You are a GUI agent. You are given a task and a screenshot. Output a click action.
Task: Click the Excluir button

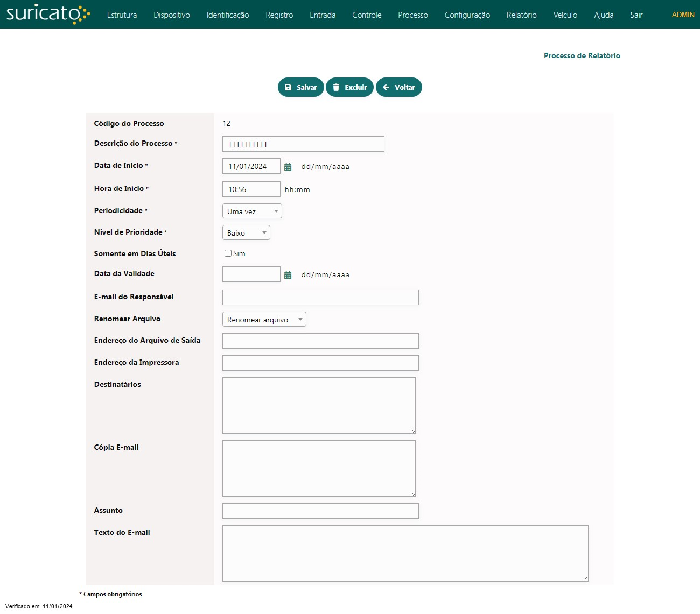[x=349, y=87]
